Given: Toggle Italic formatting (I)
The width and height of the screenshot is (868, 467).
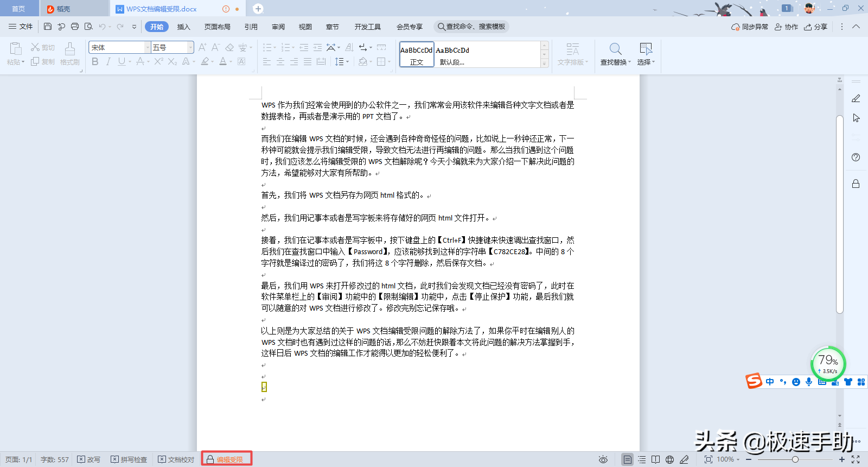Looking at the screenshot, I should pos(108,61).
